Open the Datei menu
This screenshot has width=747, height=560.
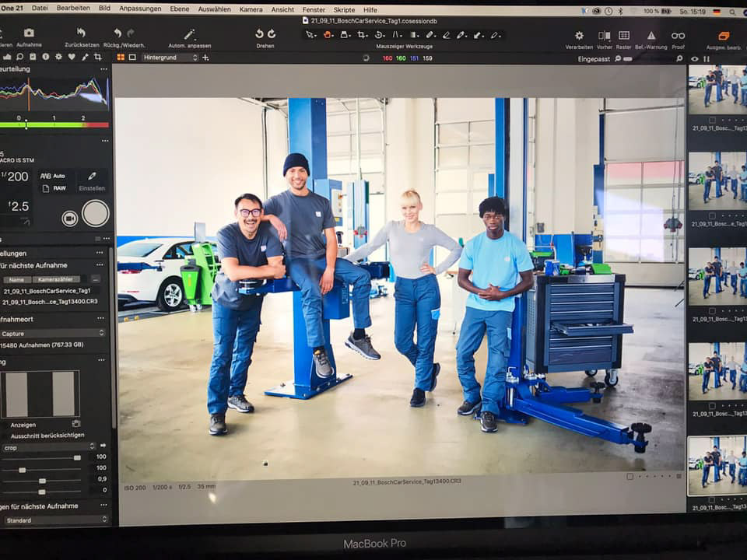coord(40,8)
